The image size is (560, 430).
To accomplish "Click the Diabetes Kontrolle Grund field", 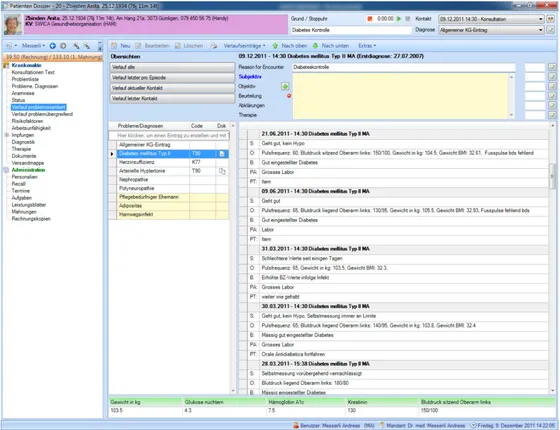I will click(351, 30).
